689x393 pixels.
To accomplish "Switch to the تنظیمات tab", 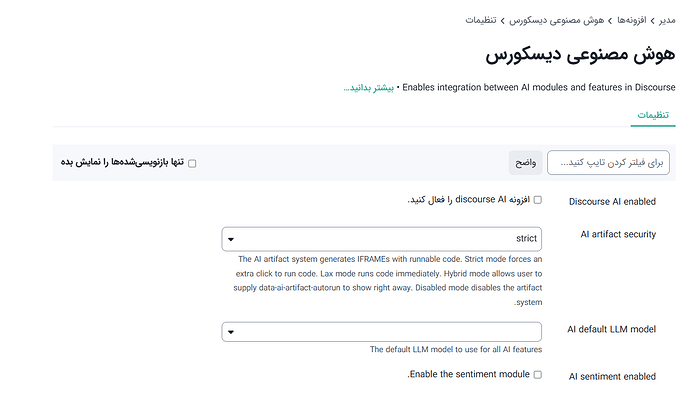I will pyautogui.click(x=653, y=115).
